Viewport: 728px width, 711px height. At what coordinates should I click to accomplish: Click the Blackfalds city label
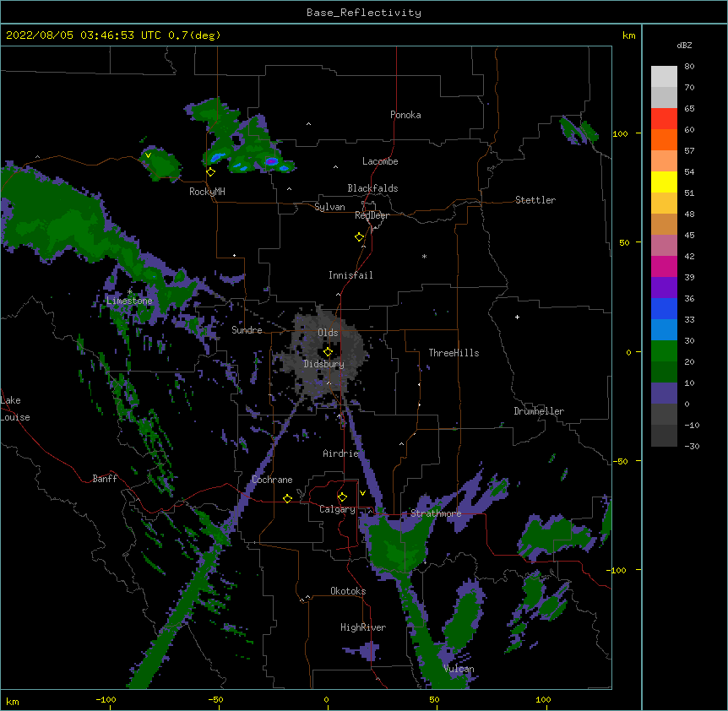coord(372,188)
